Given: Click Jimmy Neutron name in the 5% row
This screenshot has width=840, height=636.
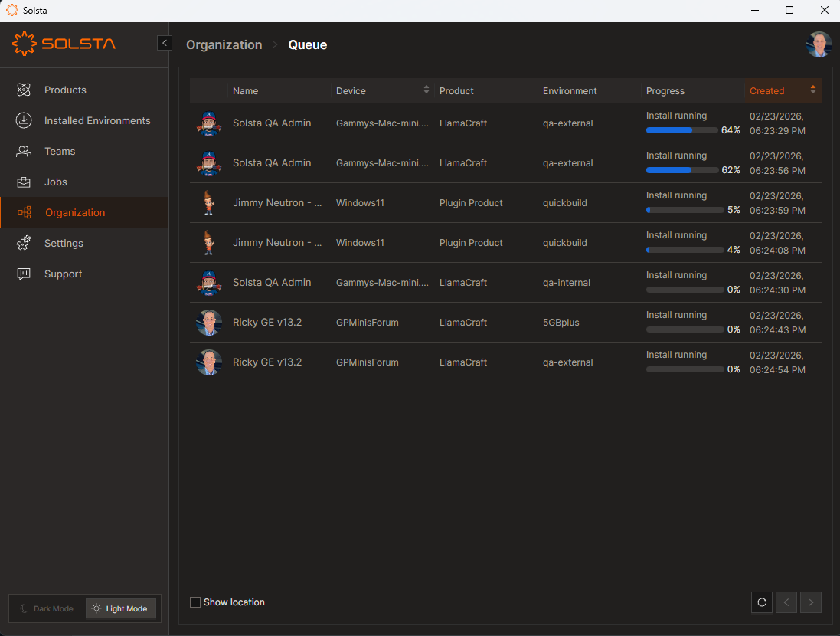Looking at the screenshot, I should (277, 203).
